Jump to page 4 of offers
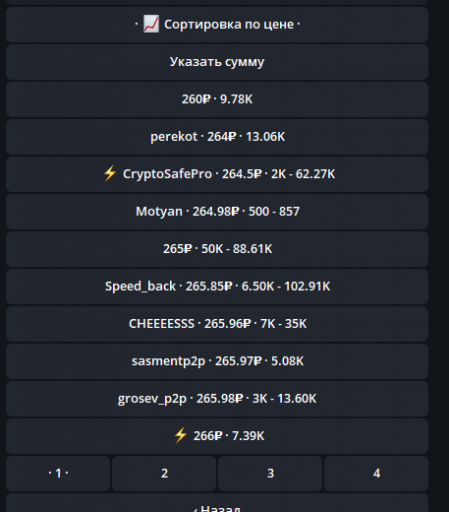 (376, 474)
